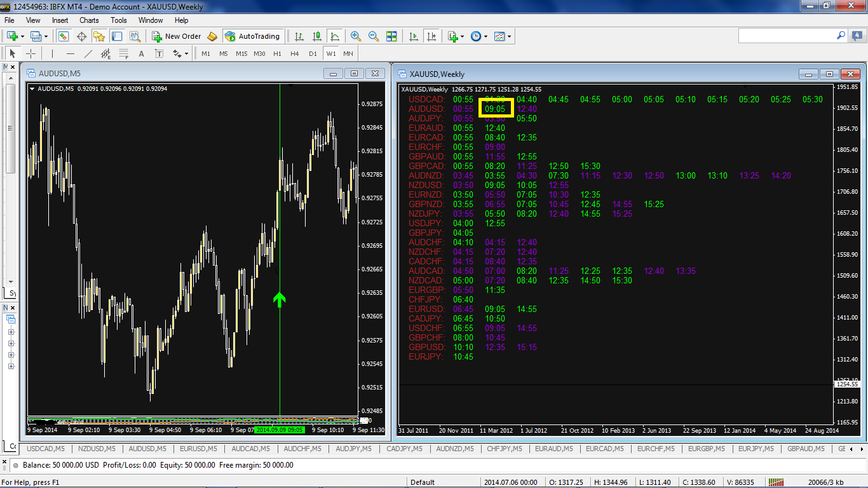
Task: Open the MetaEditor icon in toolbar
Action: 212,36
